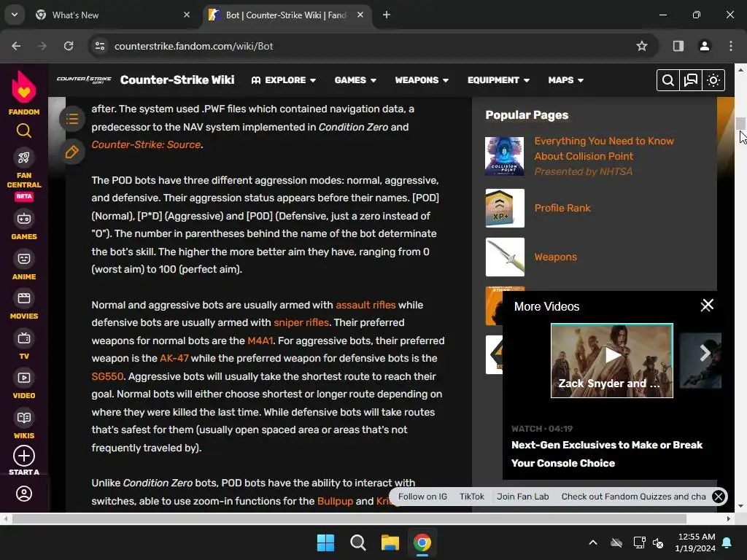Open the Bullpup weapon link
This screenshot has height=560, width=747.
click(335, 501)
